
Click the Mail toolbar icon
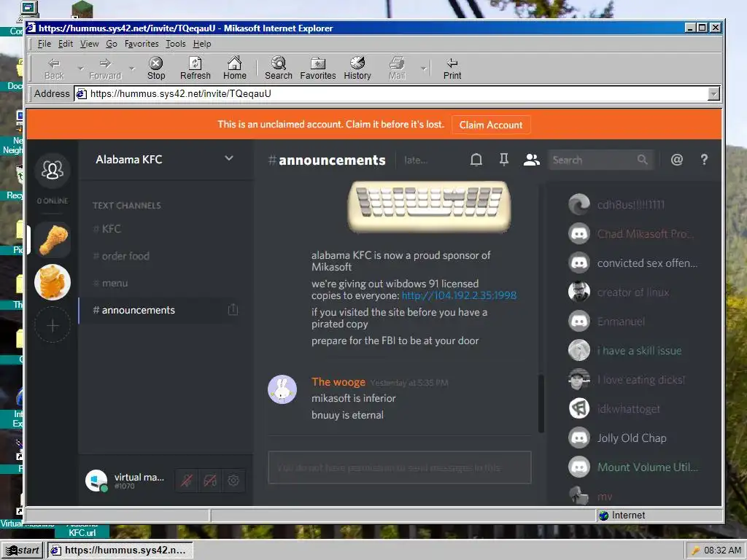397,68
